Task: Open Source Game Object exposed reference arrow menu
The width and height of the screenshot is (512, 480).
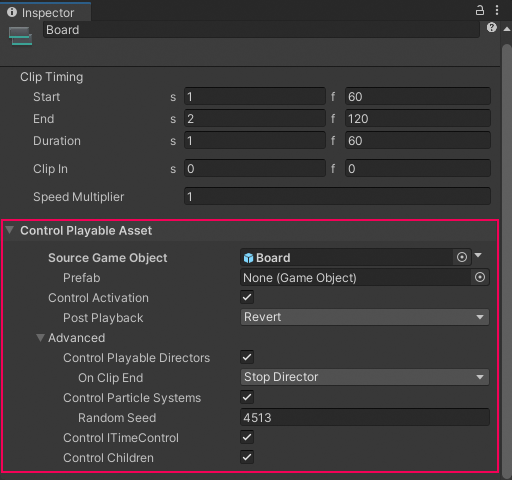Action: (478, 255)
